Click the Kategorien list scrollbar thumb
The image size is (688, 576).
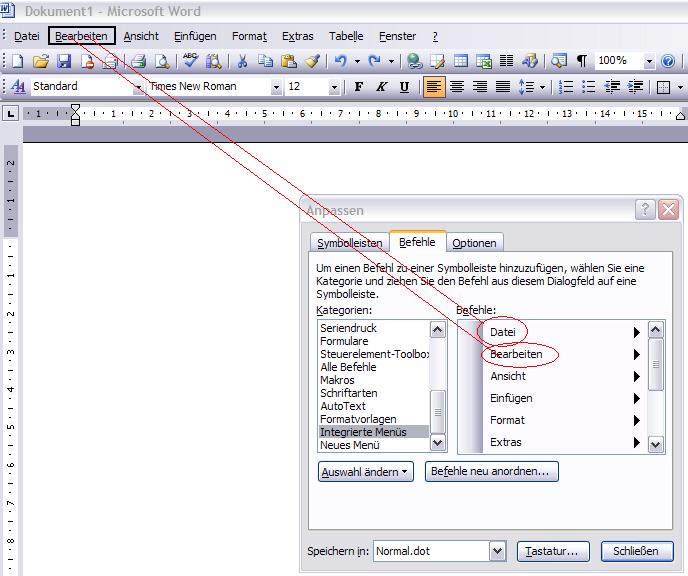437,412
